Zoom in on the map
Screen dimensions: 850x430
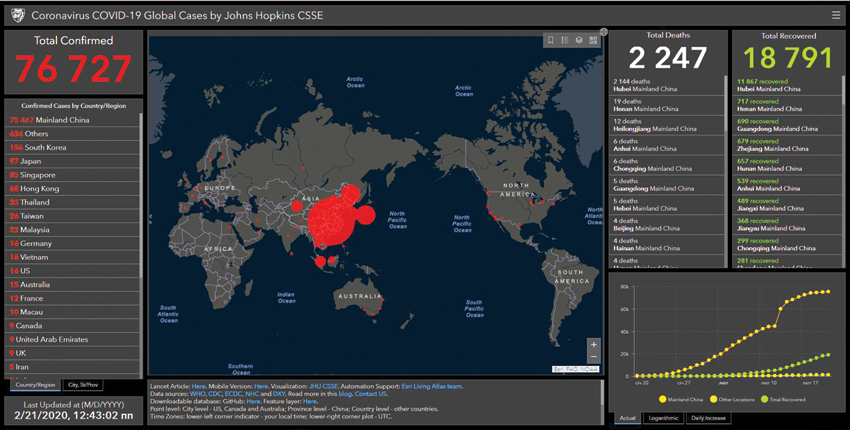(x=594, y=345)
